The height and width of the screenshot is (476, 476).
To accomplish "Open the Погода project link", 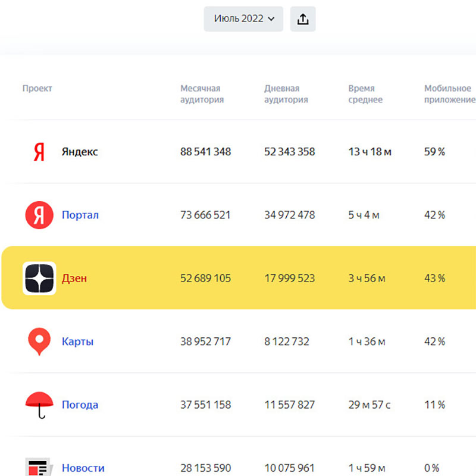I will (80, 405).
